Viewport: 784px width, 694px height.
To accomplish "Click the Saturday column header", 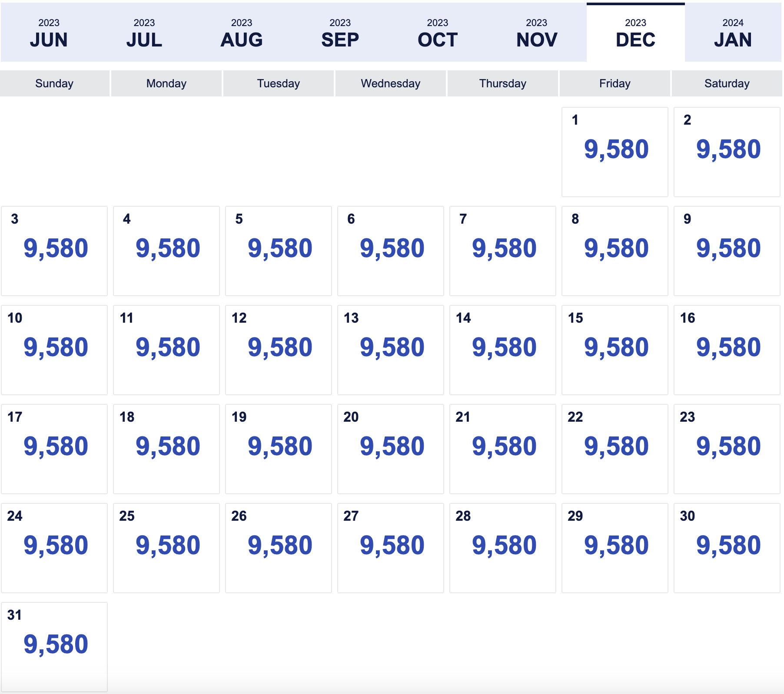I will pyautogui.click(x=727, y=83).
